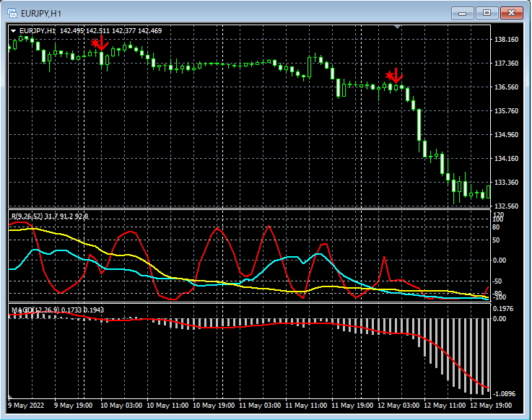Click the 138.160 price axis label
This screenshot has height=420, width=532.
(x=506, y=39)
